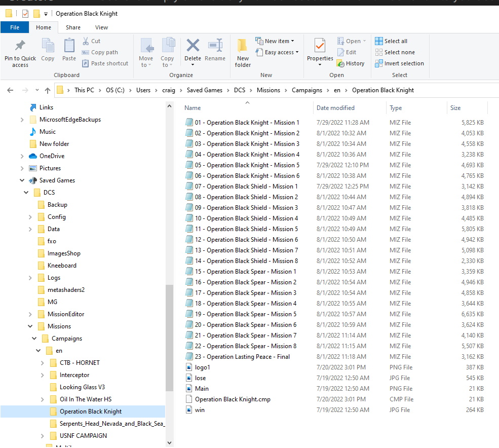Click the Paste clipboard icon

click(69, 45)
